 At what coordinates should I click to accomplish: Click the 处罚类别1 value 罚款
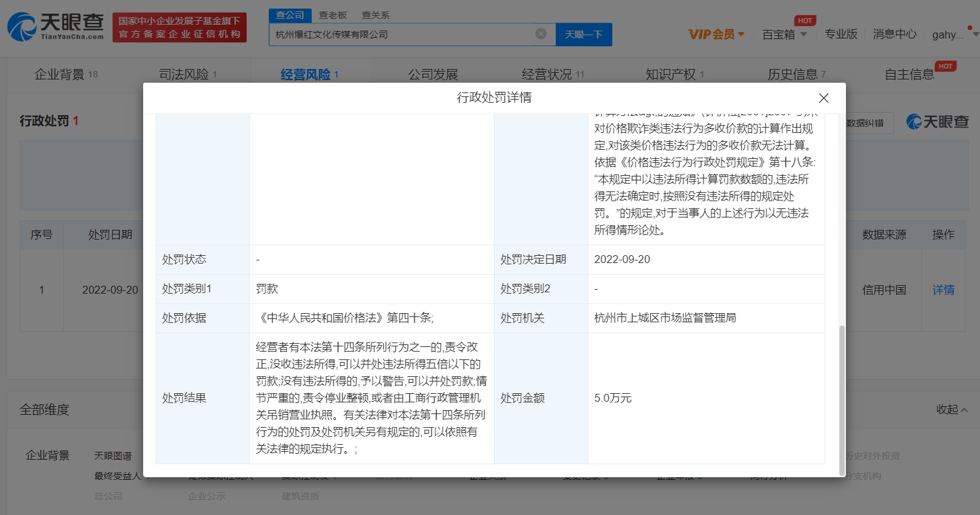(x=267, y=288)
